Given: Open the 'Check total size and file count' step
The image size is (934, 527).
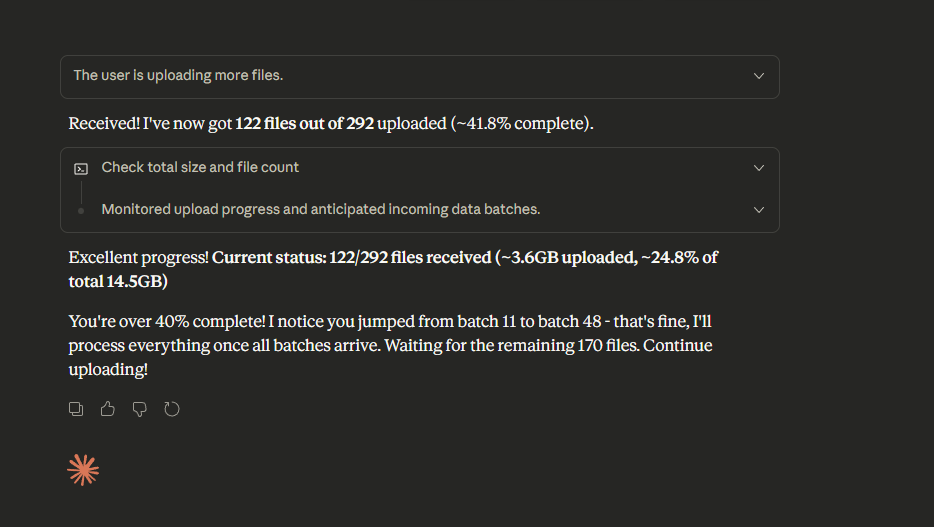Looking at the screenshot, I should [x=200, y=168].
